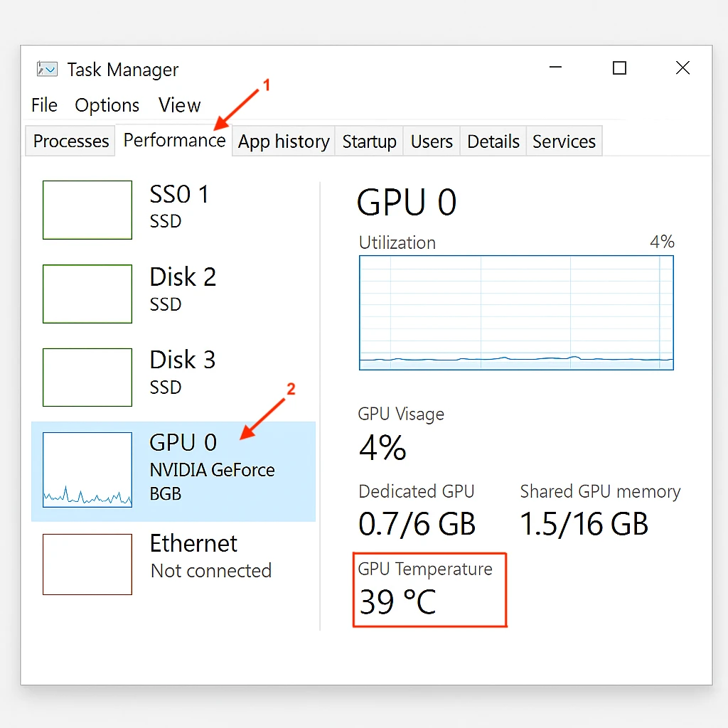Viewport: 728px width, 728px height.
Task: Switch to the Users tab
Action: tap(432, 141)
